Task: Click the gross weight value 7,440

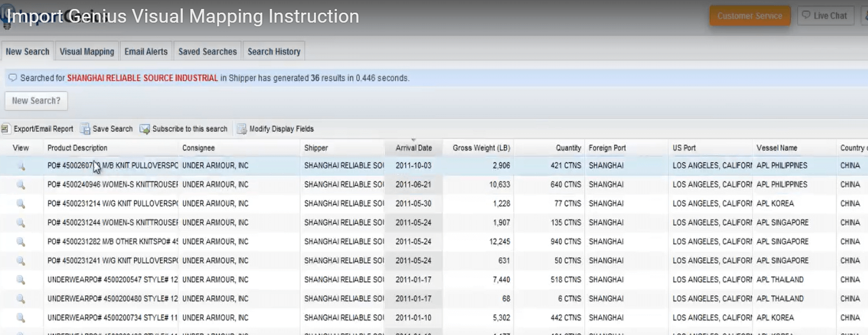Action: pos(502,279)
